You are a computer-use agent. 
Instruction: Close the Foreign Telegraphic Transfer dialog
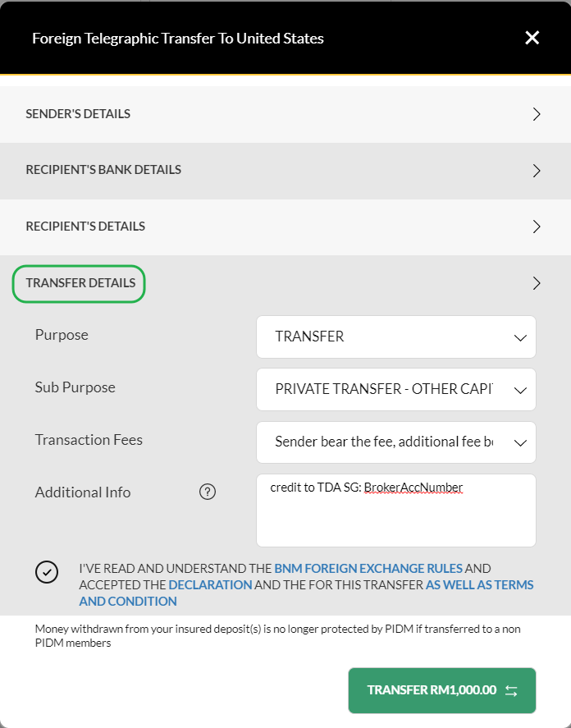(x=532, y=38)
